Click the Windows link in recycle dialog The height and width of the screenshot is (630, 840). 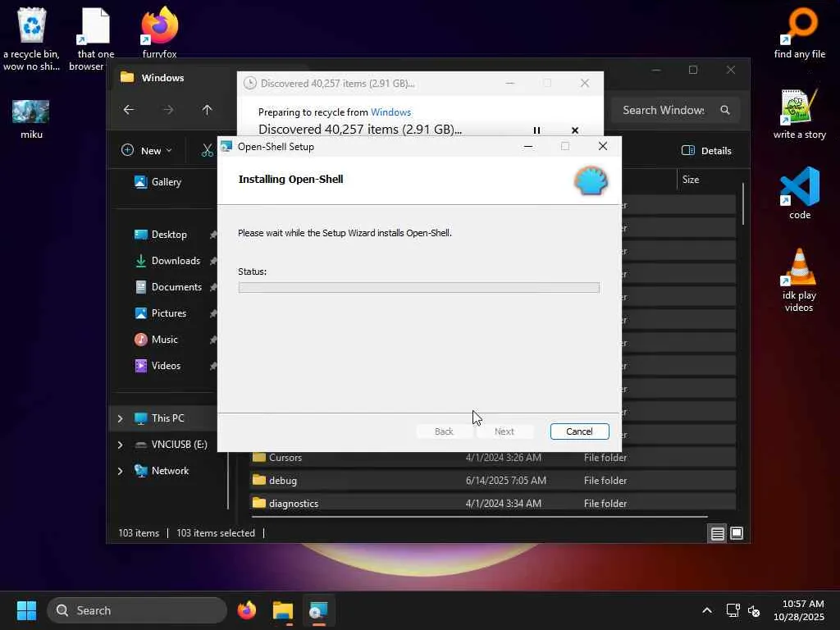coord(390,112)
